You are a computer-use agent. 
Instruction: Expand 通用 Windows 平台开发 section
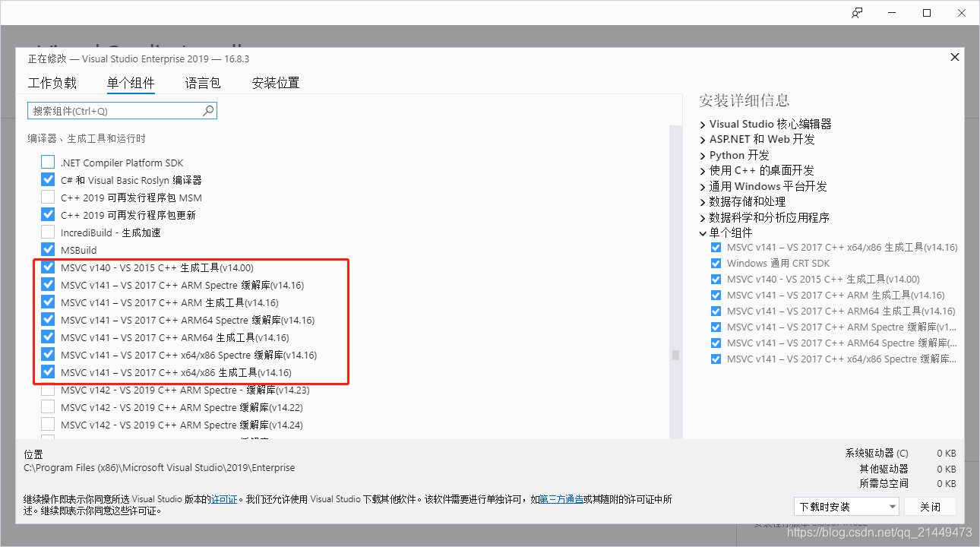pyautogui.click(x=703, y=186)
